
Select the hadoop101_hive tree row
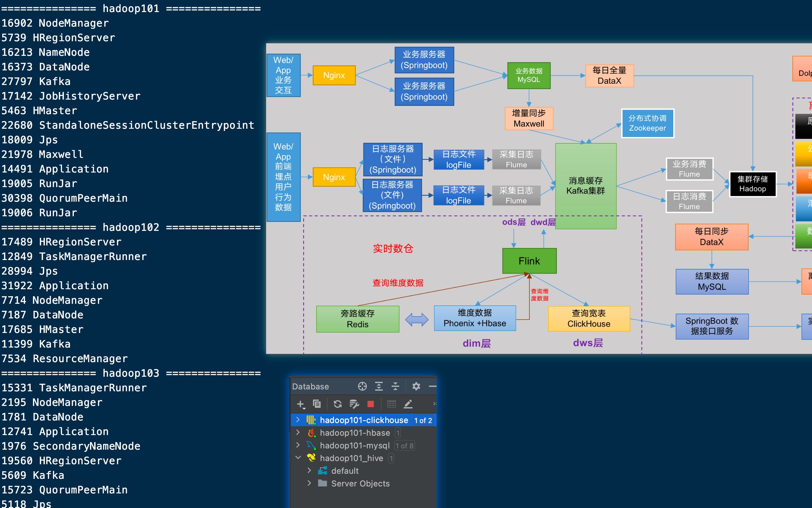click(364, 458)
